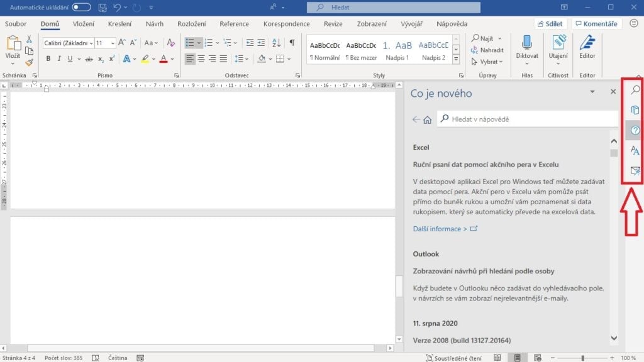Open the Borders dropdown arrow
Image resolution: width=644 pixels, height=362 pixels.
pyautogui.click(x=289, y=59)
